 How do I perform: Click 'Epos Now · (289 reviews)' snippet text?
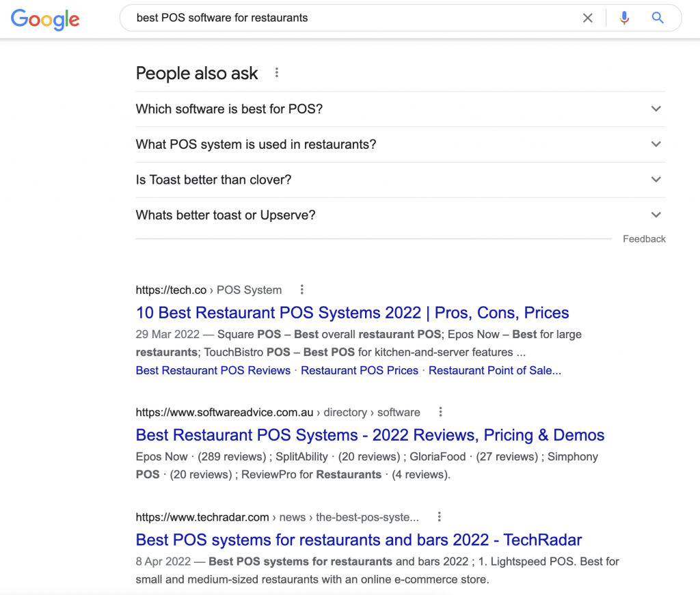click(x=201, y=457)
